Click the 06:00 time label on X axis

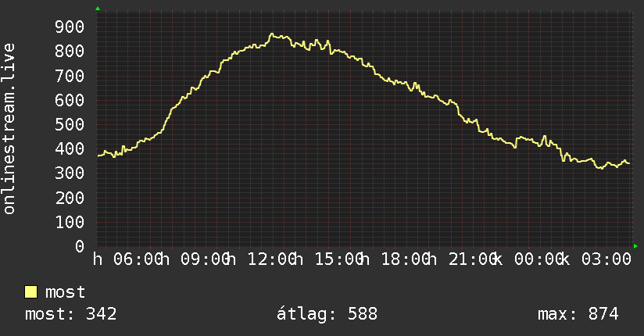pos(138,259)
